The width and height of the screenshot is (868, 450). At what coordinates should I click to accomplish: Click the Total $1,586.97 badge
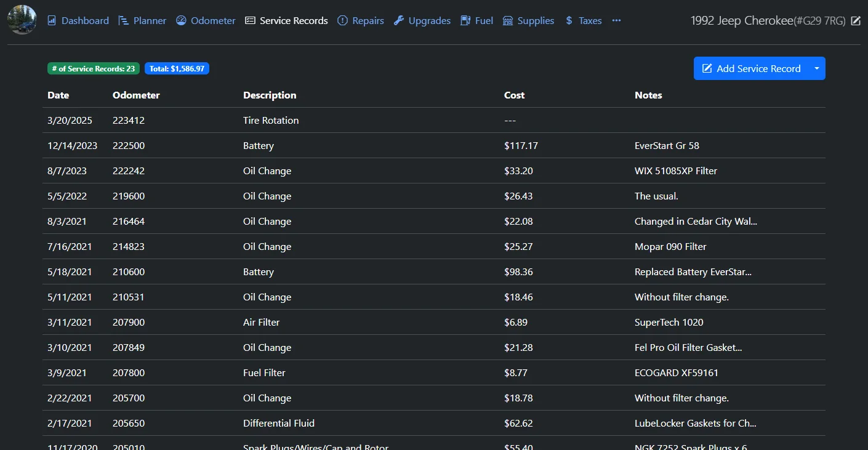pyautogui.click(x=177, y=68)
